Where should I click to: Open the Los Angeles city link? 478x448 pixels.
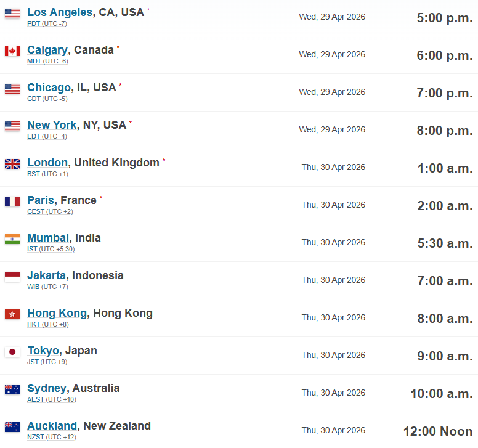[x=60, y=12]
